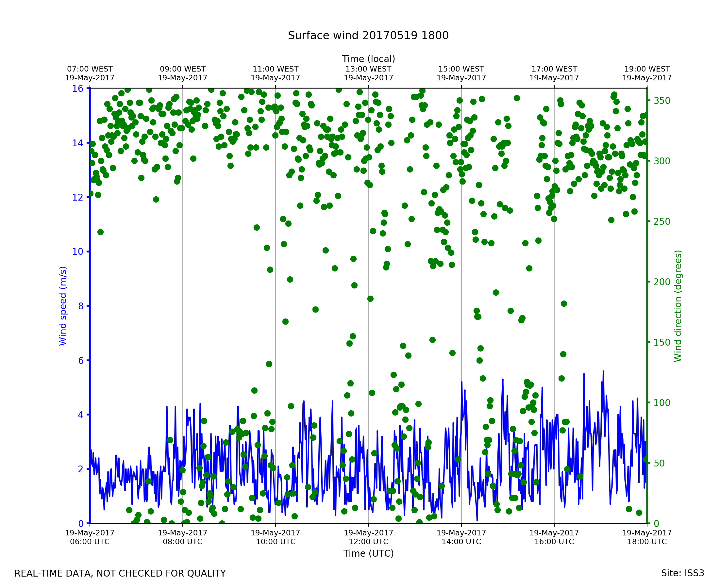Click the '07:00 WEST' top tick label

[x=90, y=69]
